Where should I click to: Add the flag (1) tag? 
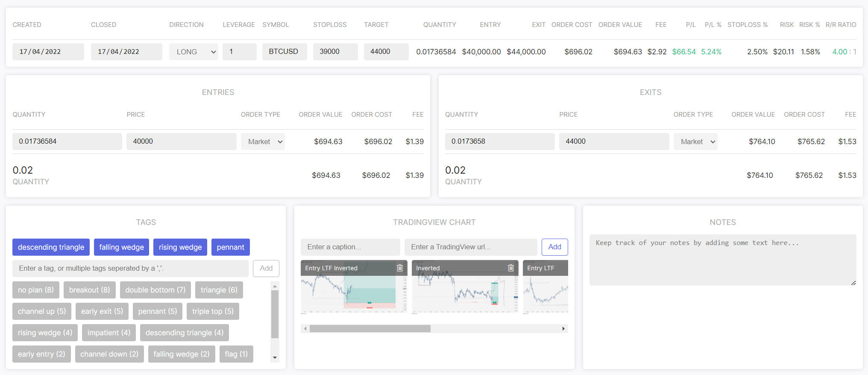coord(236,354)
